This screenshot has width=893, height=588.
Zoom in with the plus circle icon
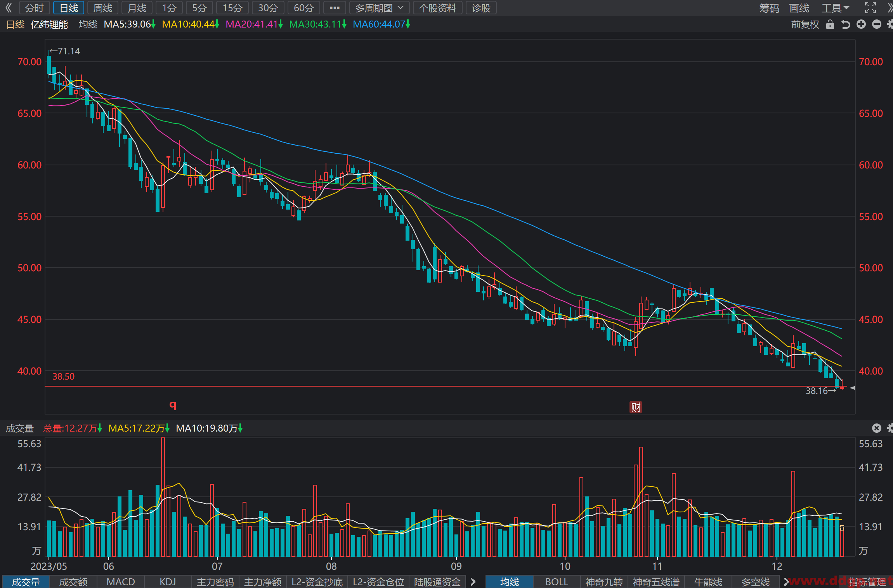861,24
